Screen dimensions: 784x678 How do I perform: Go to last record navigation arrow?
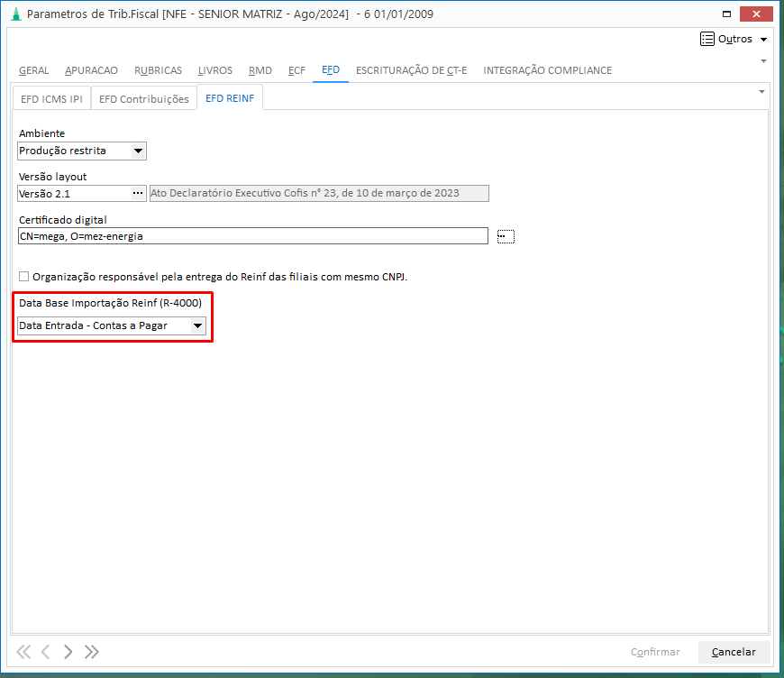[92, 652]
